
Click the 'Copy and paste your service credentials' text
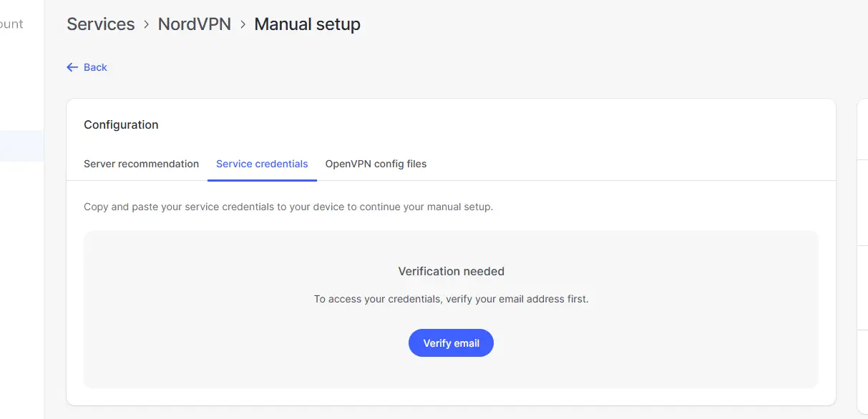tap(288, 207)
